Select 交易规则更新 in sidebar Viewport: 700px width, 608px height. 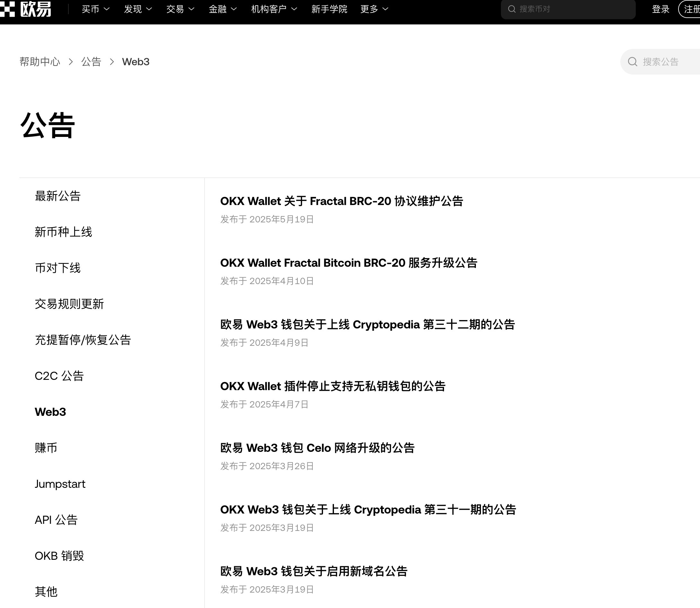tap(69, 304)
